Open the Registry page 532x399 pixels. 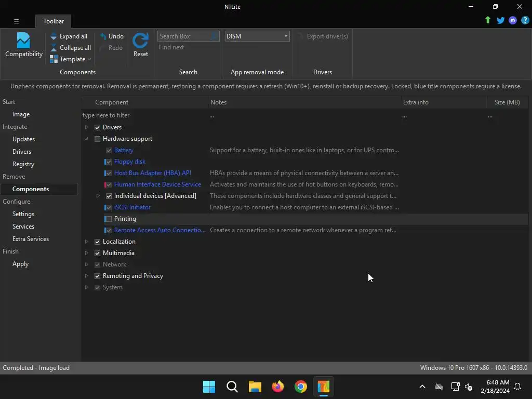coord(23,164)
